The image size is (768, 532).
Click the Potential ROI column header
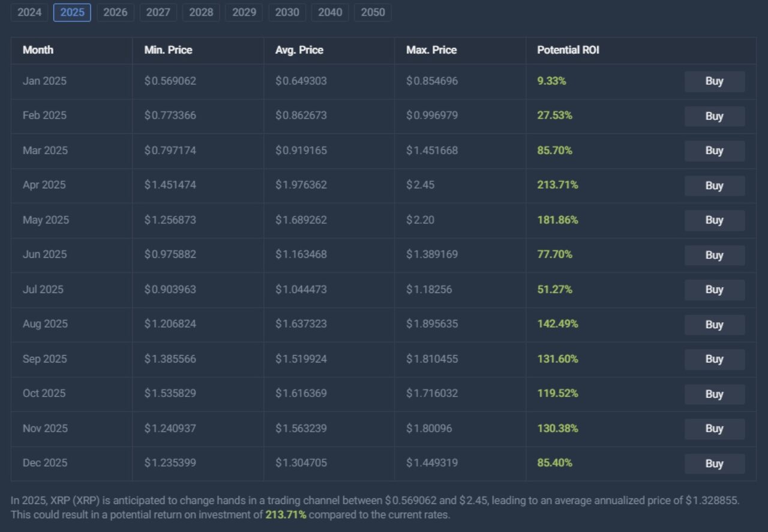(568, 50)
